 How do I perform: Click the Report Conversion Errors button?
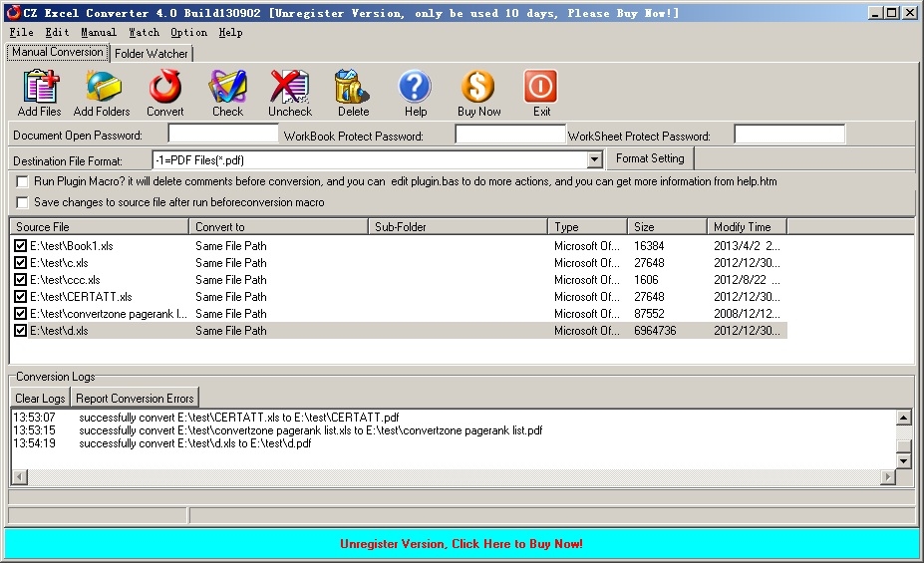135,399
